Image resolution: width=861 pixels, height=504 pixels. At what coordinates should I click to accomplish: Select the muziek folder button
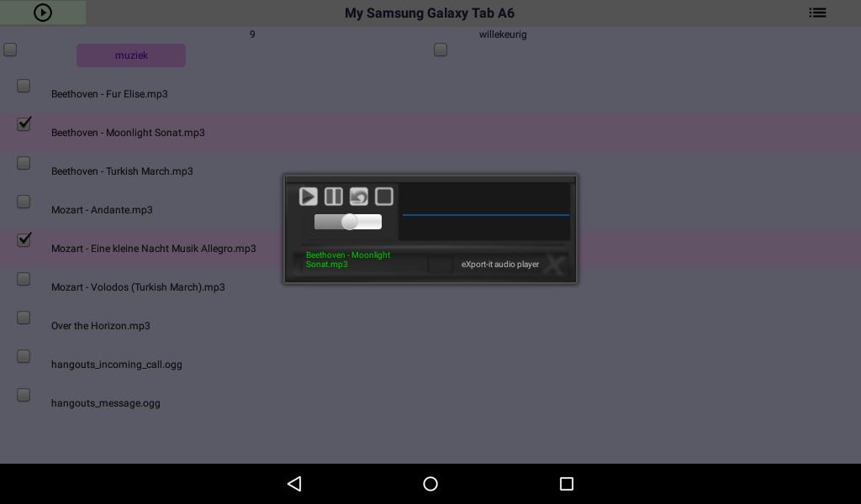[x=130, y=55]
